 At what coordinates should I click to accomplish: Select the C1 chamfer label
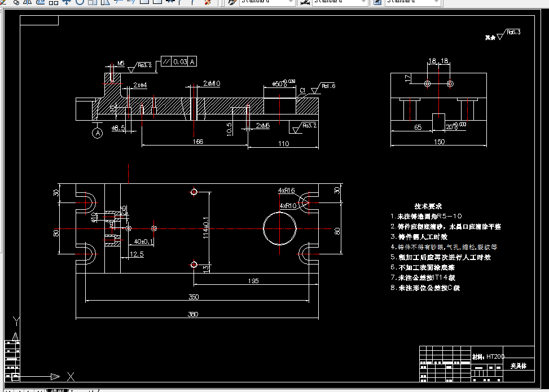303,90
